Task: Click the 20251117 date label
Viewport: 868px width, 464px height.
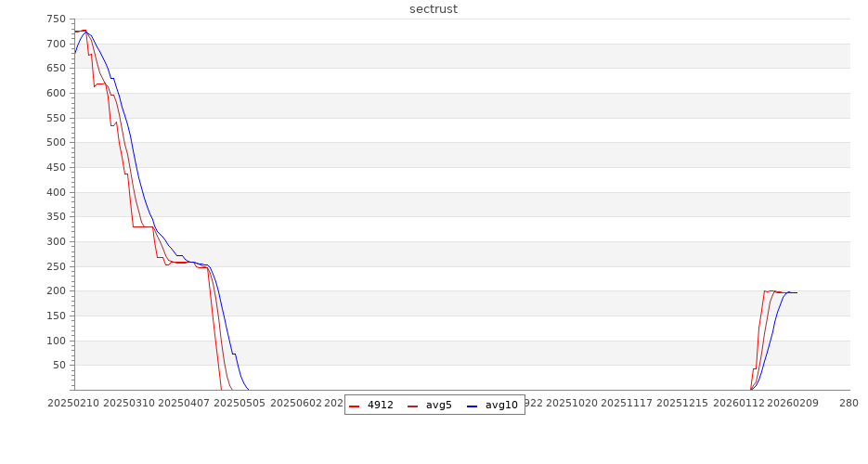Action: pos(627,403)
